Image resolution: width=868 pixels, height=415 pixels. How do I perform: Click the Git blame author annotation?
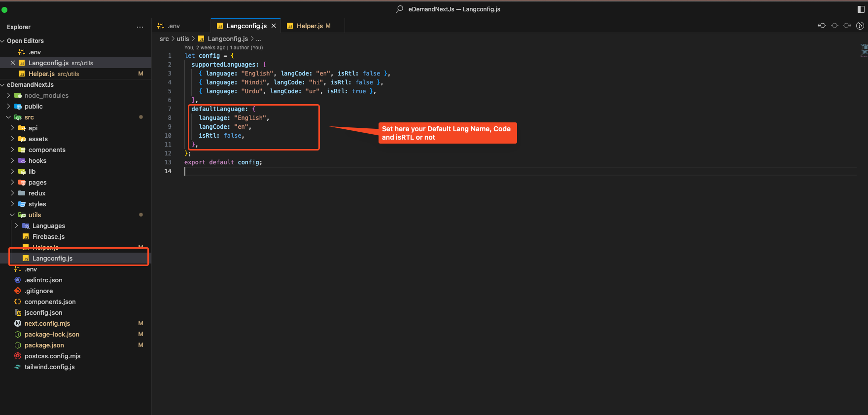224,48
